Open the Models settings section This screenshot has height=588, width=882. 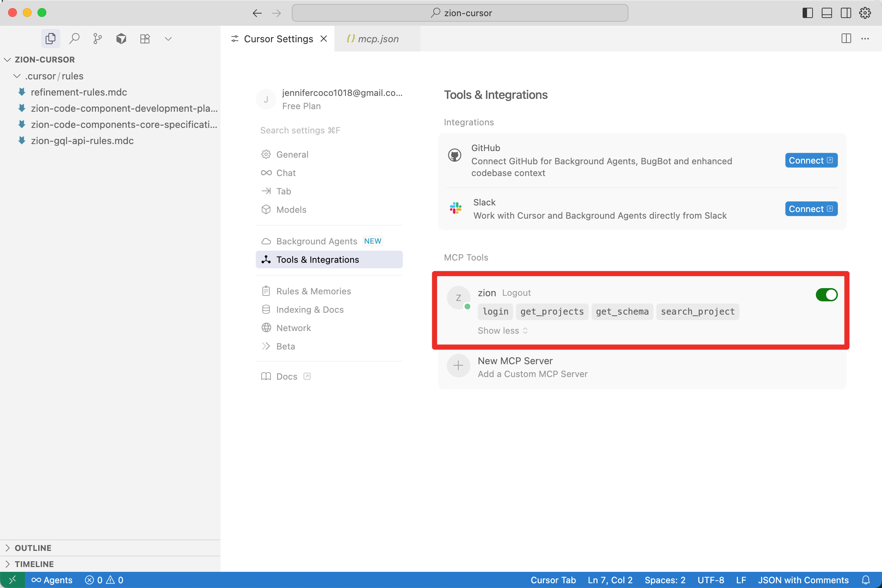pos(329,209)
